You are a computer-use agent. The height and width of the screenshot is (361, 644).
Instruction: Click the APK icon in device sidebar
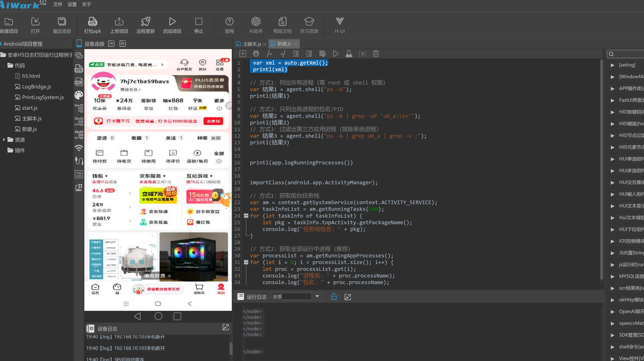(x=79, y=68)
